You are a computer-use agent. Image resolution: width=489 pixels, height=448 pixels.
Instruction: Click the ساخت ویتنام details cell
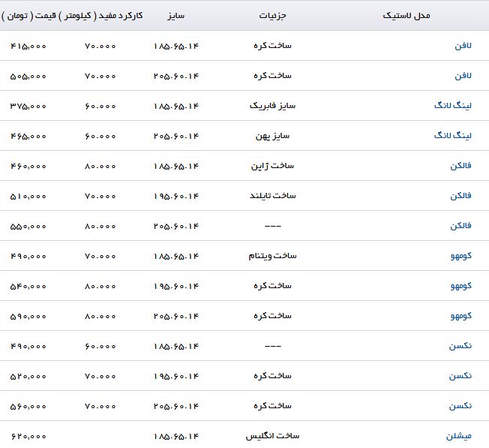click(x=272, y=256)
